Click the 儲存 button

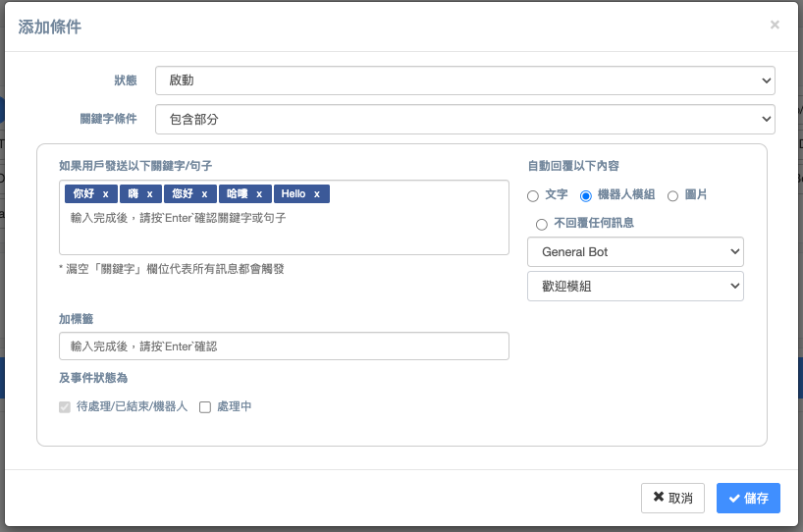click(x=748, y=499)
